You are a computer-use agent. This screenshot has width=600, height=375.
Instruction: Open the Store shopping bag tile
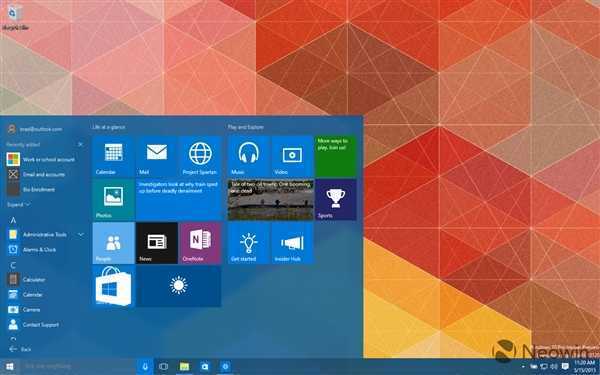pos(114,286)
